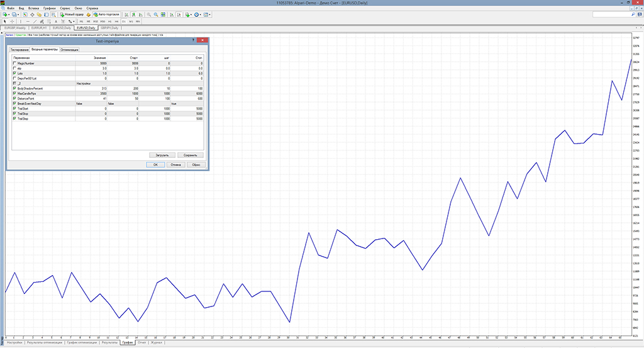Open the MetaEditor diamond icon
This screenshot has height=348, width=644.
[88, 14]
